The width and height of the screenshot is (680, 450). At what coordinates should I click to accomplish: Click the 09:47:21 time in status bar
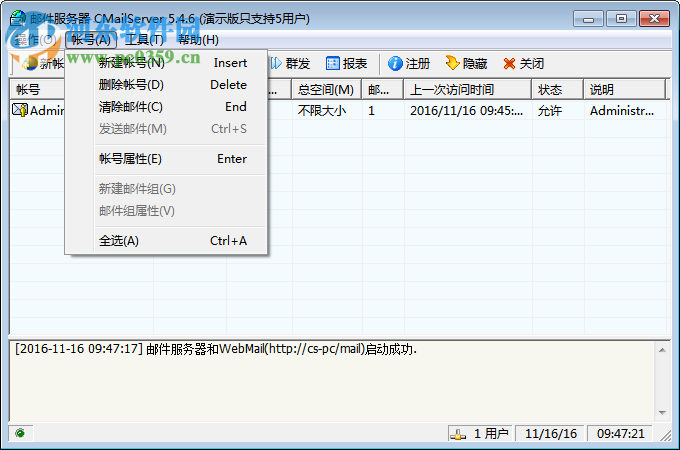621,434
